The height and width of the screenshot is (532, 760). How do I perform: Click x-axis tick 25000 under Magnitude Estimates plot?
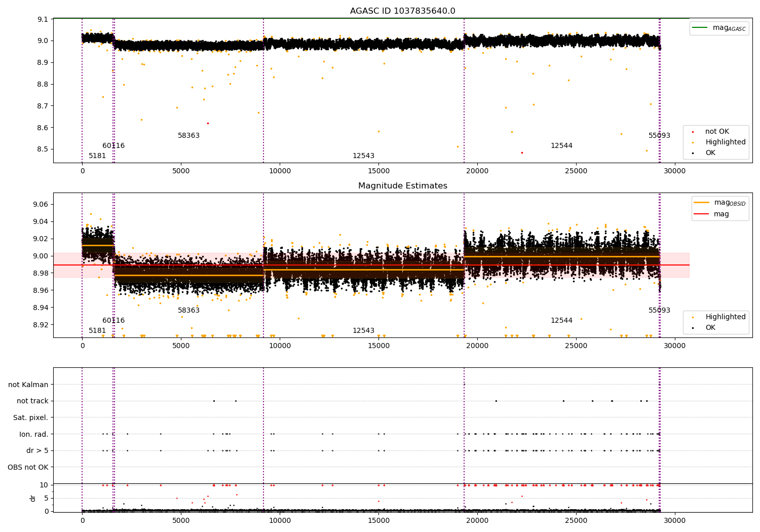[576, 346]
